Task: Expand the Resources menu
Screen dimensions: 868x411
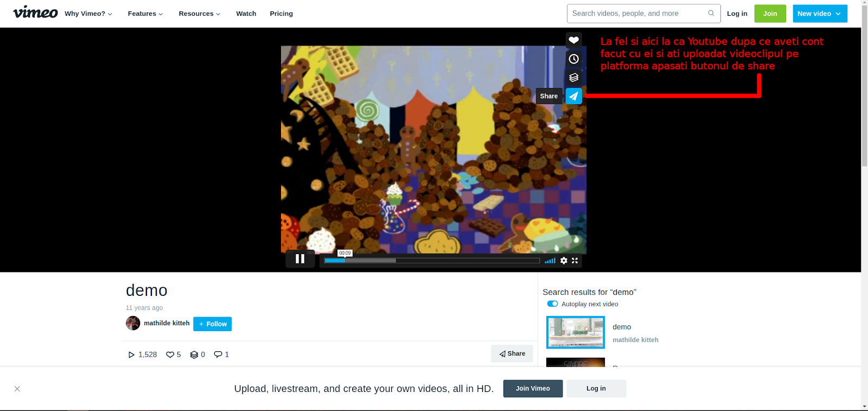Action: pos(200,14)
